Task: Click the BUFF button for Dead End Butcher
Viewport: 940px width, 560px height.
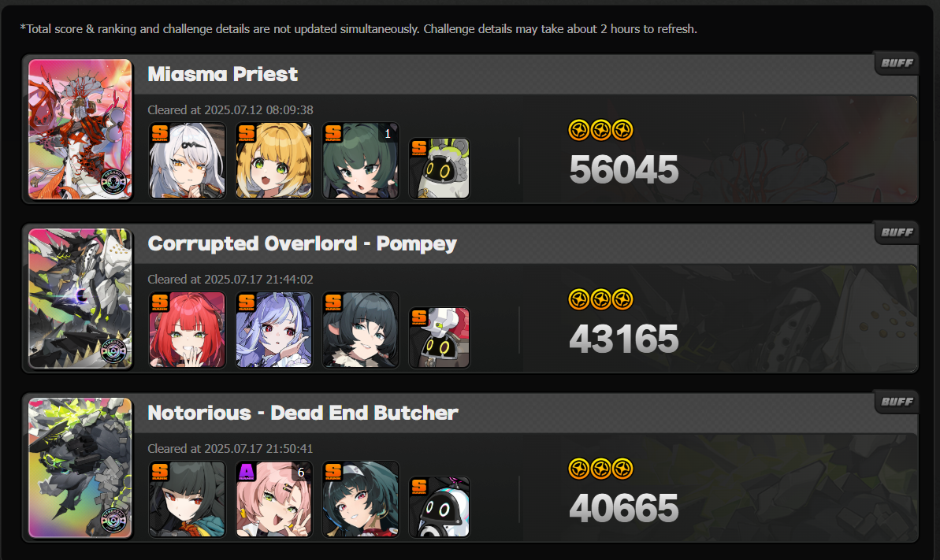Action: tap(896, 402)
